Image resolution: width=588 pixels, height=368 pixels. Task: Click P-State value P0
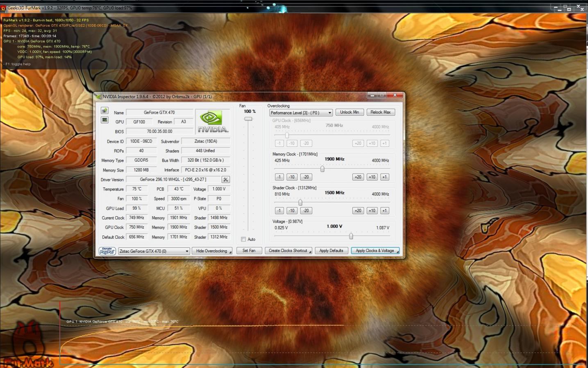coord(219,199)
